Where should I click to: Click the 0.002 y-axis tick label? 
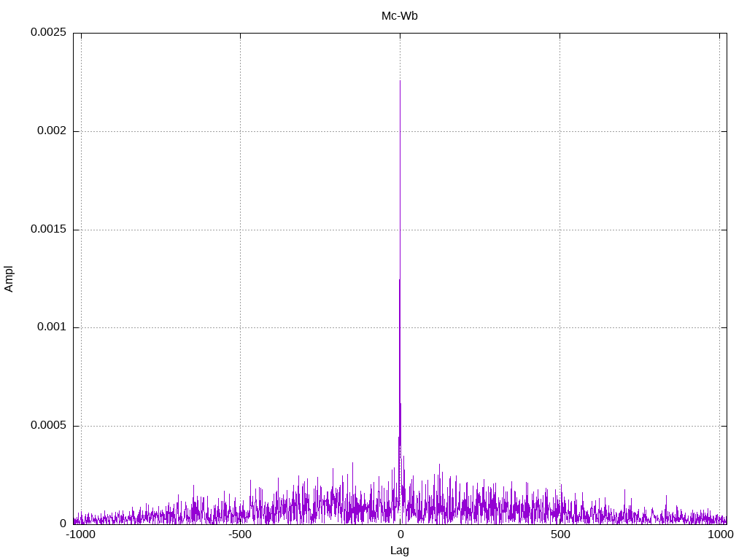(x=52, y=131)
